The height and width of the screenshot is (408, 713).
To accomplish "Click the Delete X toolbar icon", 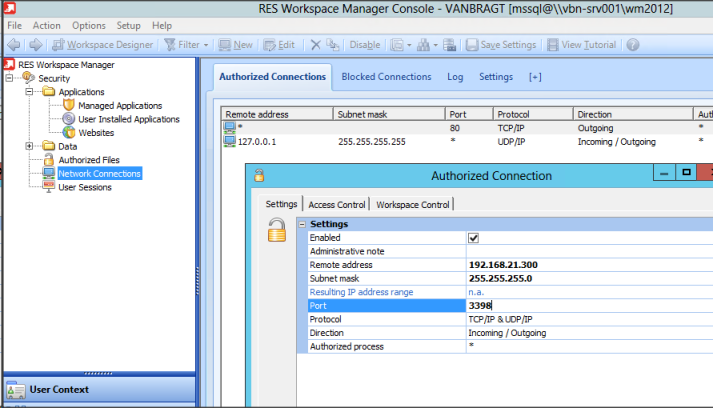I will coord(315,45).
